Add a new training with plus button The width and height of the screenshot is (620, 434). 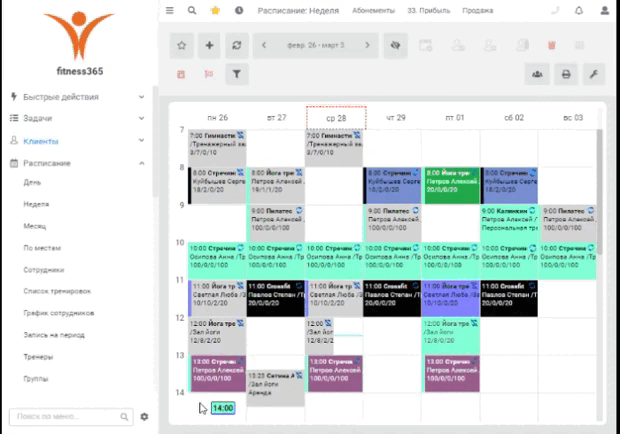click(209, 45)
